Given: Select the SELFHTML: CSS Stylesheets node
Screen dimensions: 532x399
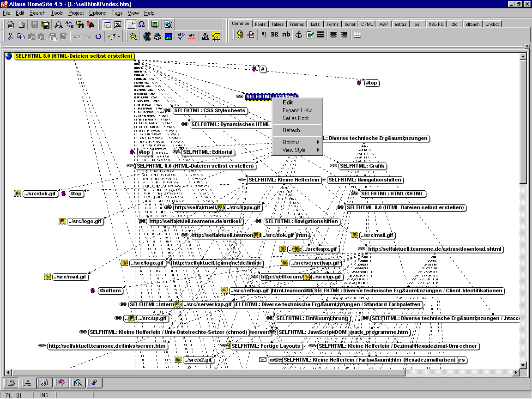Looking at the screenshot, I should pyautogui.click(x=210, y=111).
